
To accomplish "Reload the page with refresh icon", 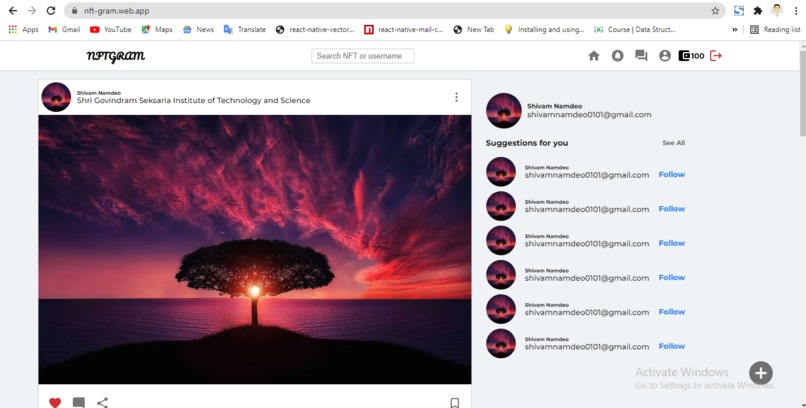I will point(51,11).
